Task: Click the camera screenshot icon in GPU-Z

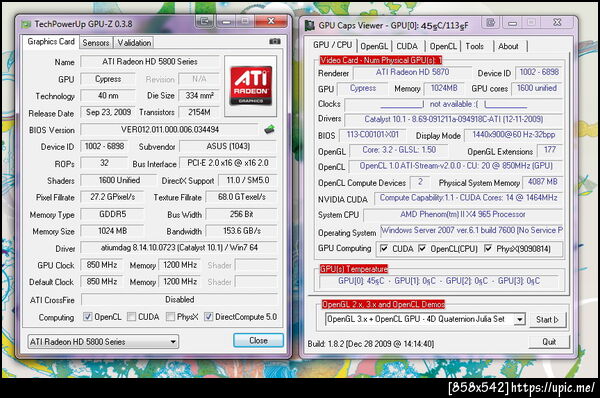Action: [x=274, y=41]
